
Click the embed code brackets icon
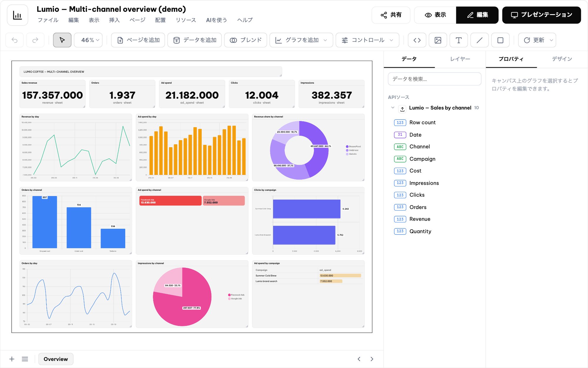coord(417,40)
